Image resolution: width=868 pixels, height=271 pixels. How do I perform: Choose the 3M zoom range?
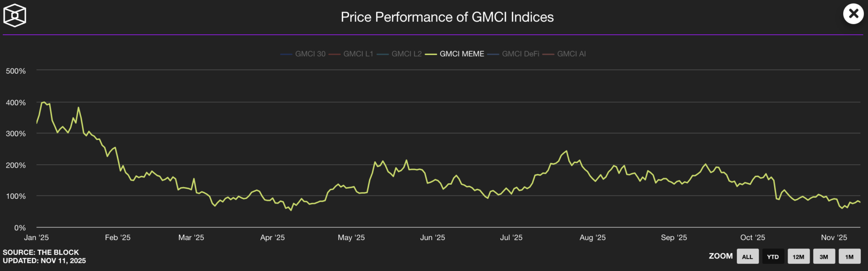824,257
